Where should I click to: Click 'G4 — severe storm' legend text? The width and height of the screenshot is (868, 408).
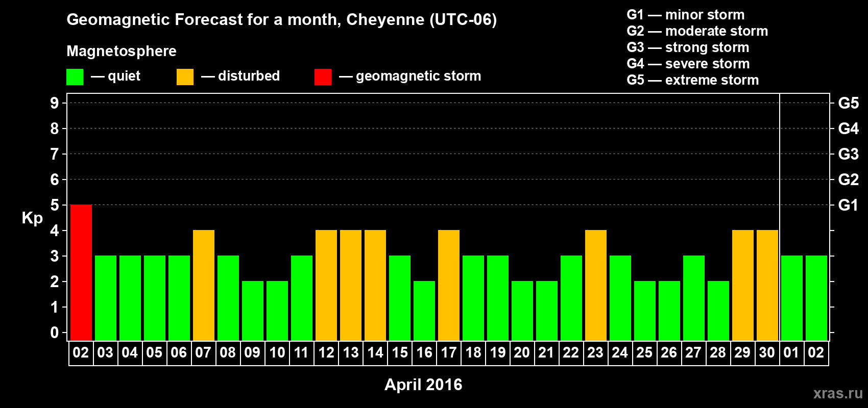click(688, 64)
